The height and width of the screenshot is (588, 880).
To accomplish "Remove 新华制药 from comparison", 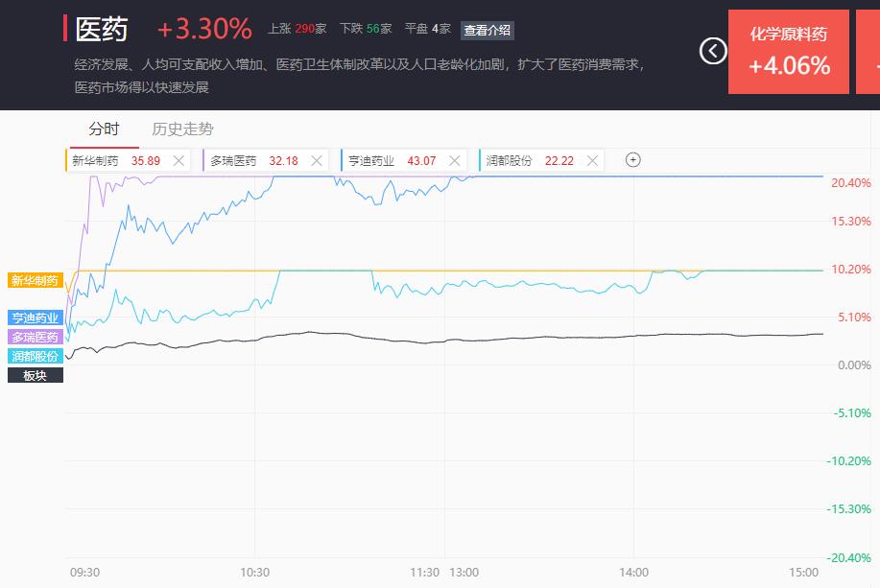I will (x=178, y=161).
